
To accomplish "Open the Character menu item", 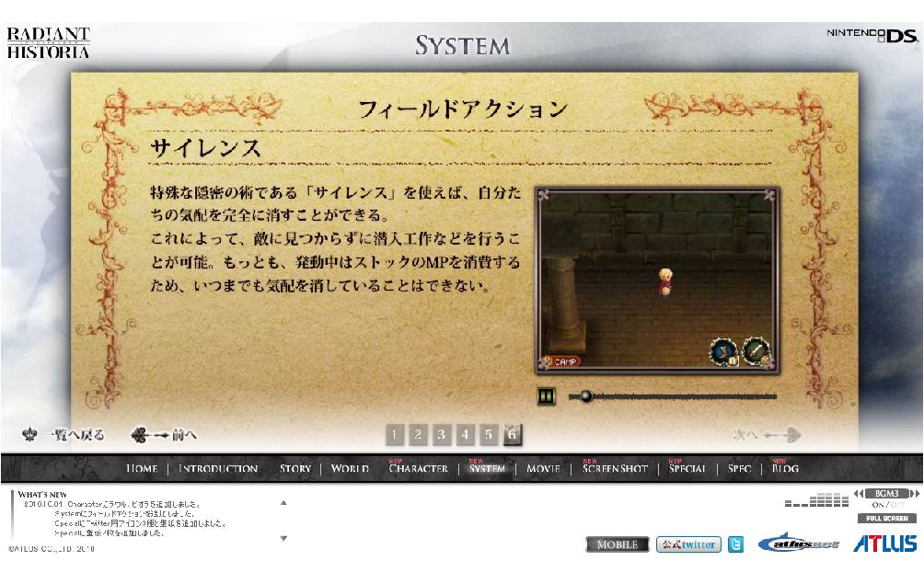I will pos(419,469).
